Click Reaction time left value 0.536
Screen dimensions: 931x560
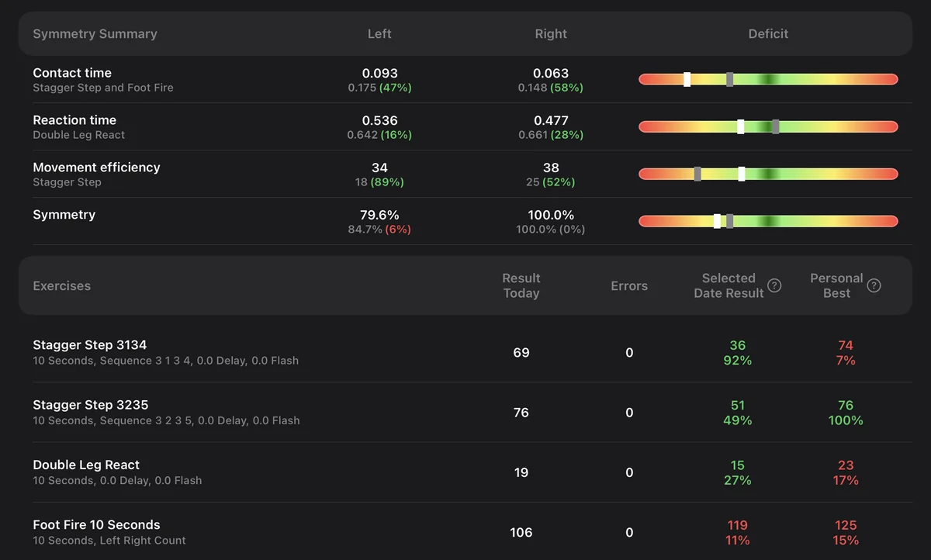[x=379, y=121]
